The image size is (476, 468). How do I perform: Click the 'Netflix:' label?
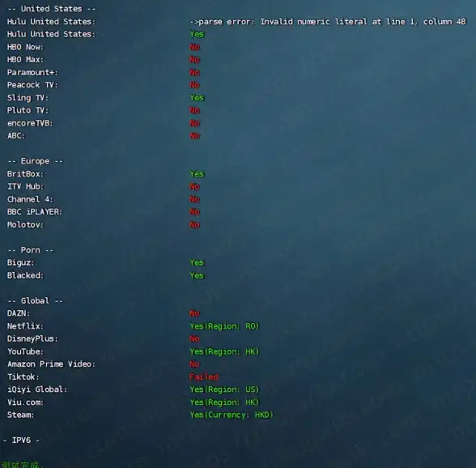(26, 326)
